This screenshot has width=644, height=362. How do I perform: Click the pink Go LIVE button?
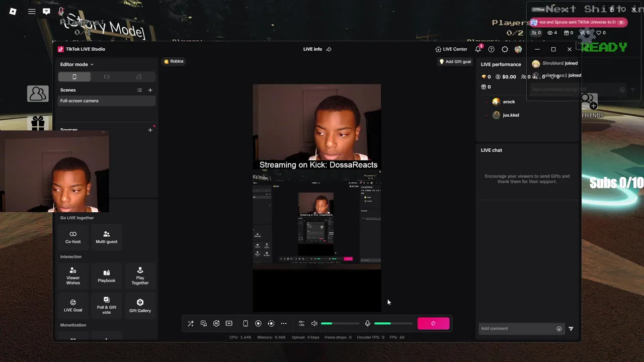(x=433, y=324)
